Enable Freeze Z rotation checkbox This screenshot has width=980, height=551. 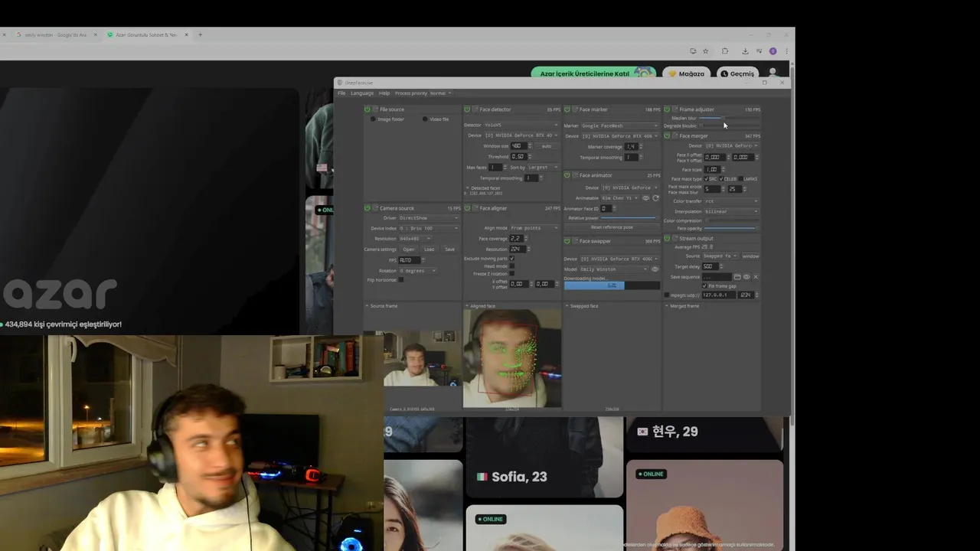pyautogui.click(x=511, y=274)
